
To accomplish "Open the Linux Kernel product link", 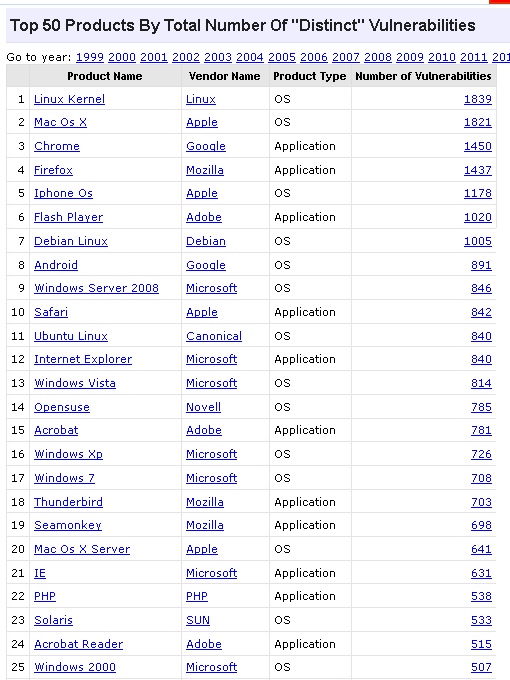I will [x=69, y=99].
